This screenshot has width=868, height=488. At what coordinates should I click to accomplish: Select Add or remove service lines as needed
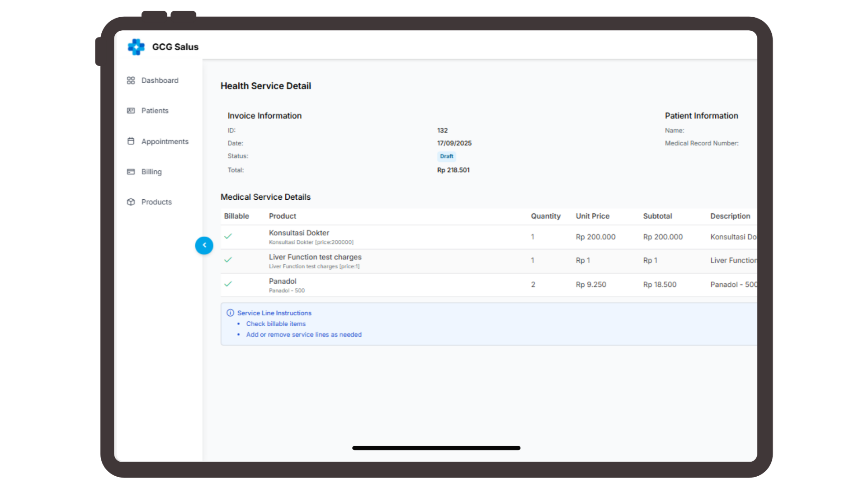(x=304, y=334)
